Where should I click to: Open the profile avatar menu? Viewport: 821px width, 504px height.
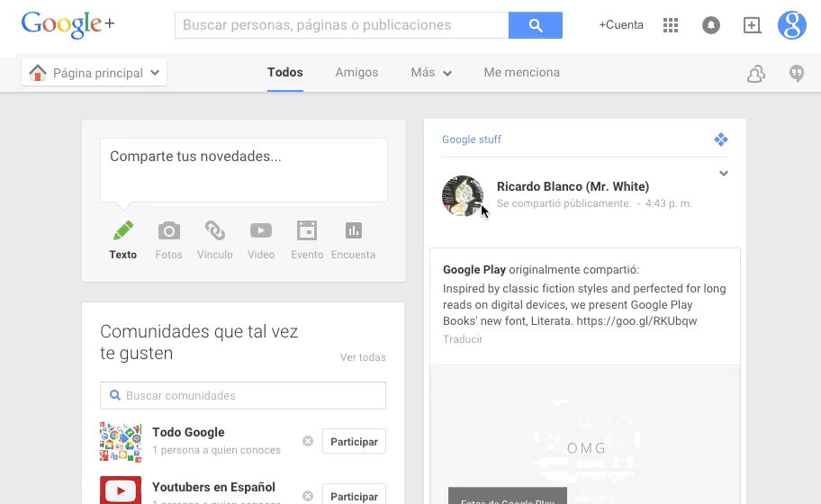click(791, 25)
